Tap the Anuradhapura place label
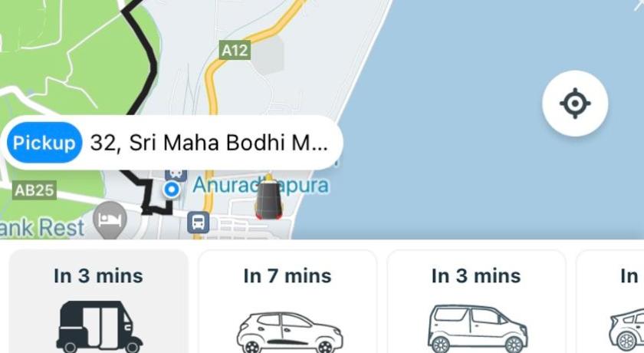The image size is (644, 353). point(261,185)
